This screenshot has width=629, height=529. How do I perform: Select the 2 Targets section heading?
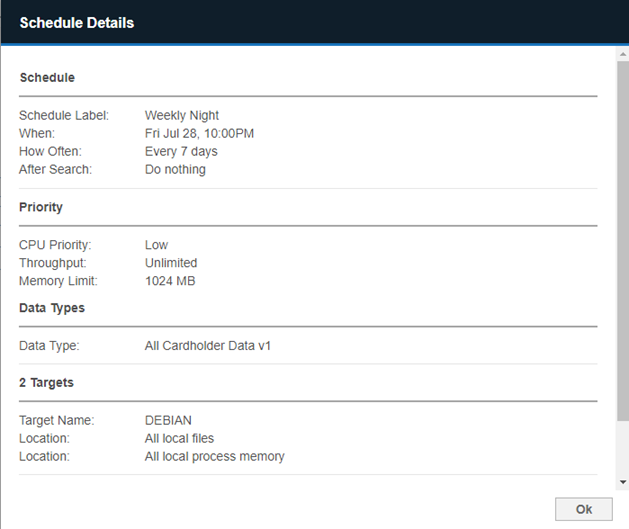point(46,383)
